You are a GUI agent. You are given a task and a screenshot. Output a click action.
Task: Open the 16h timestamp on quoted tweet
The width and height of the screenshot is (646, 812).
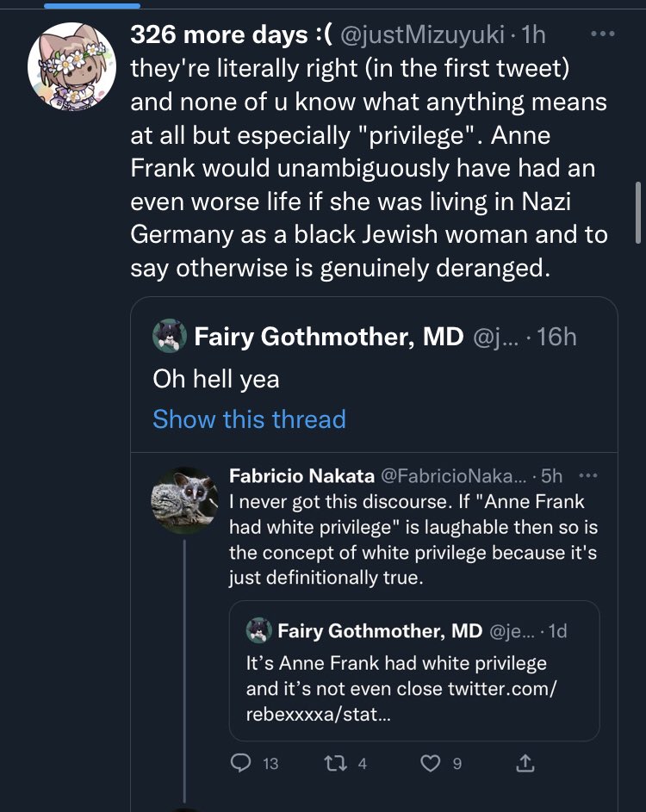pyautogui.click(x=556, y=337)
